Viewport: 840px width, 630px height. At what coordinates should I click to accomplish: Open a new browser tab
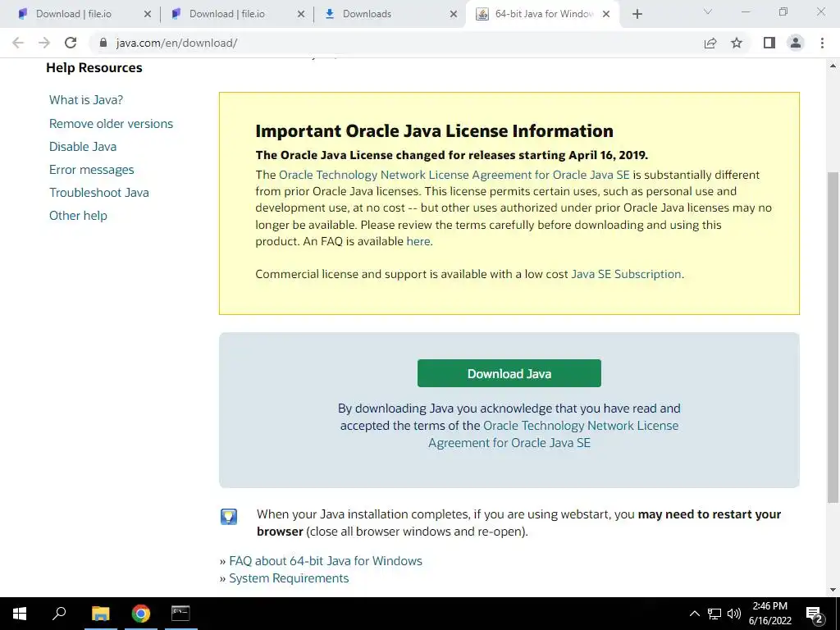(637, 14)
